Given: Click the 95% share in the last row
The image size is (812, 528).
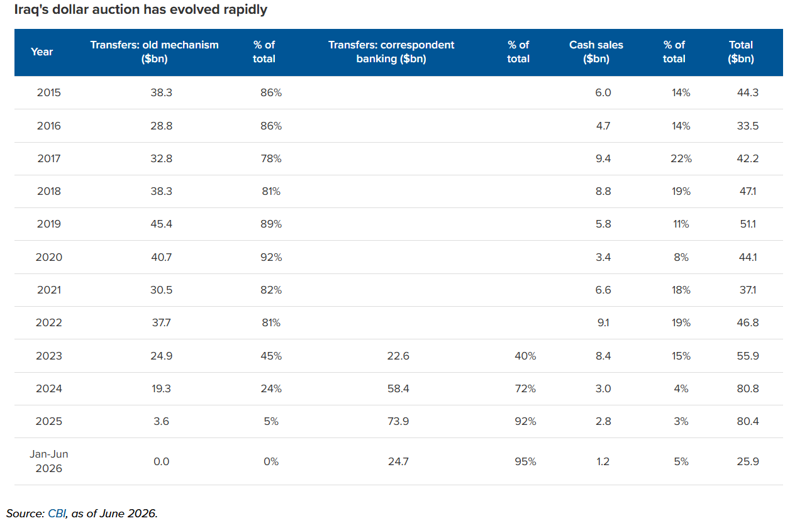Looking at the screenshot, I should click(525, 462).
